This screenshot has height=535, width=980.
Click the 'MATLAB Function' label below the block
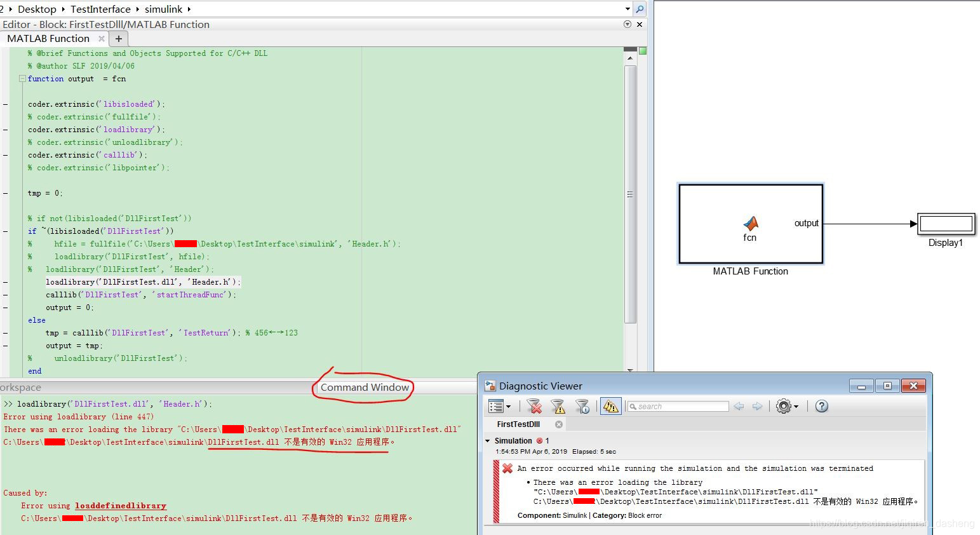pos(750,271)
